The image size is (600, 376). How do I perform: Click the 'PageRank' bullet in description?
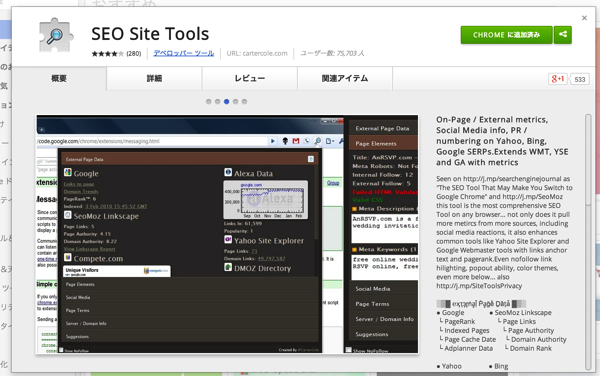[x=459, y=321]
